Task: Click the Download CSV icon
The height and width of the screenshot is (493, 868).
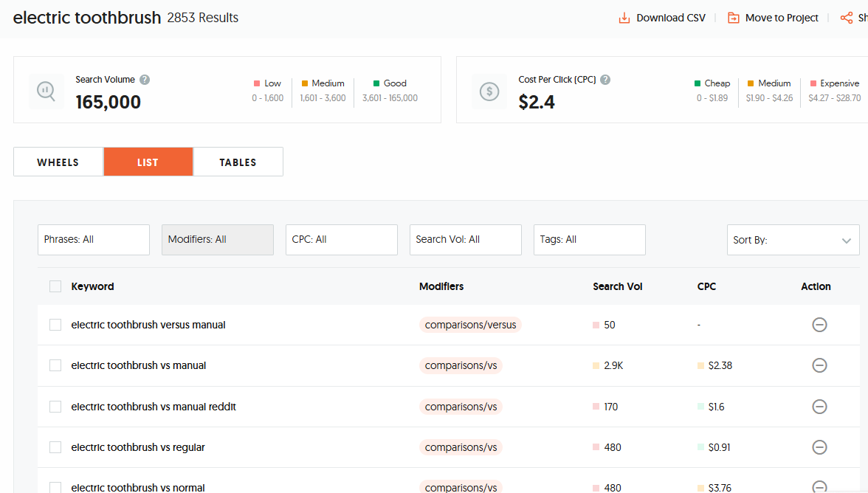Action: tap(624, 18)
